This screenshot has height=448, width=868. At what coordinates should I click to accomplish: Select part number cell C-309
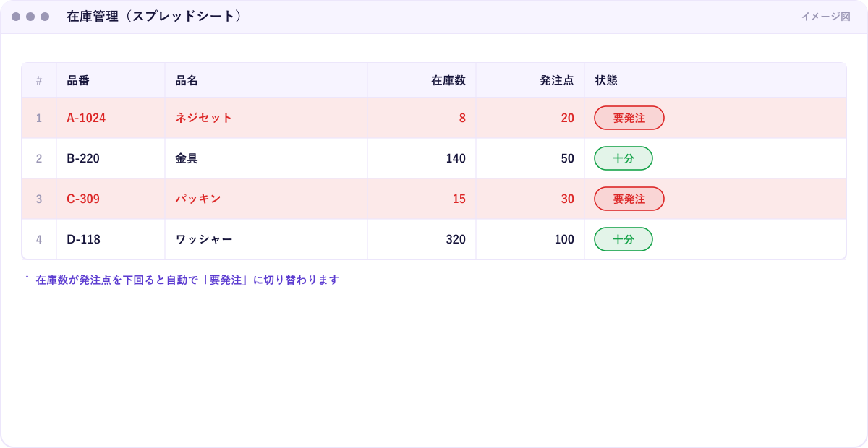(x=111, y=199)
